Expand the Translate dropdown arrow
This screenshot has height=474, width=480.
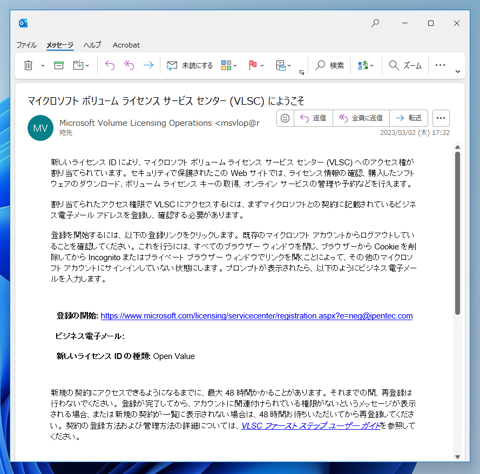pyautogui.click(x=372, y=66)
